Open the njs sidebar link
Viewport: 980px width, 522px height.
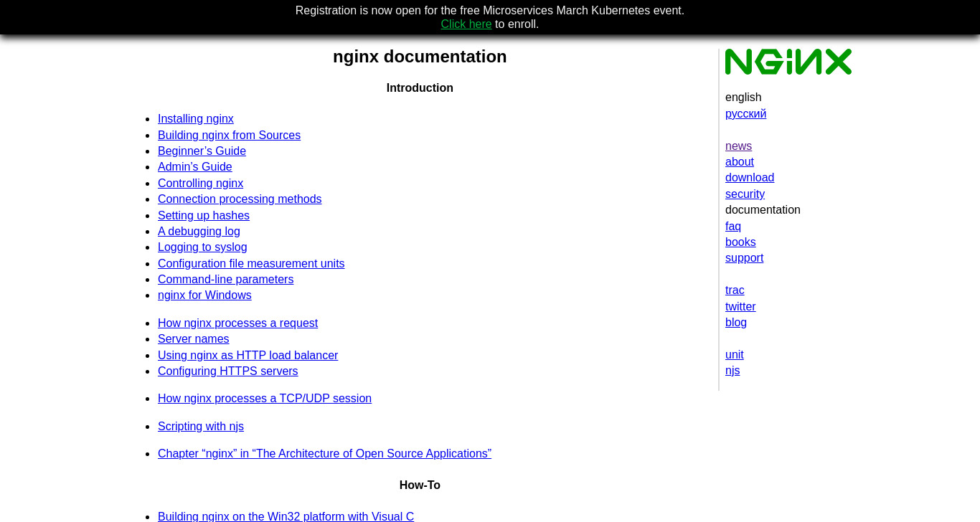732,371
